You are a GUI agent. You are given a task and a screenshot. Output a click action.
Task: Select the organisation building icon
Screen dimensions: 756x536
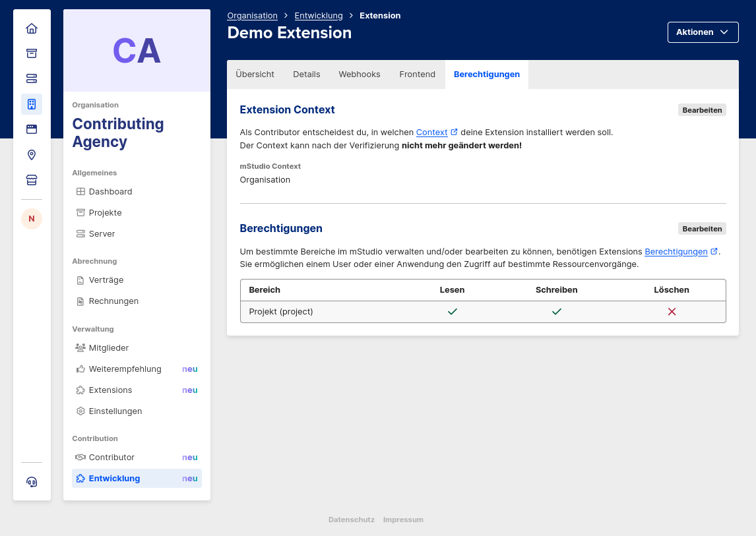coord(32,104)
